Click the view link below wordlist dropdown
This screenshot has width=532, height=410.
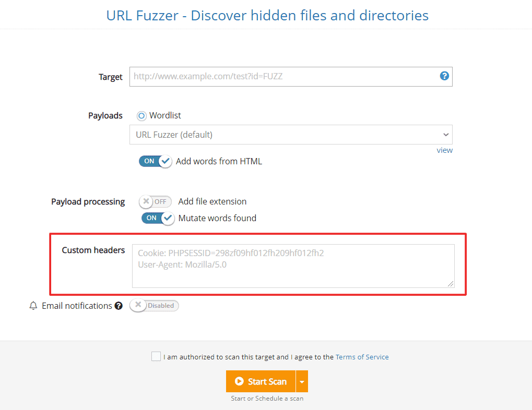(444, 150)
